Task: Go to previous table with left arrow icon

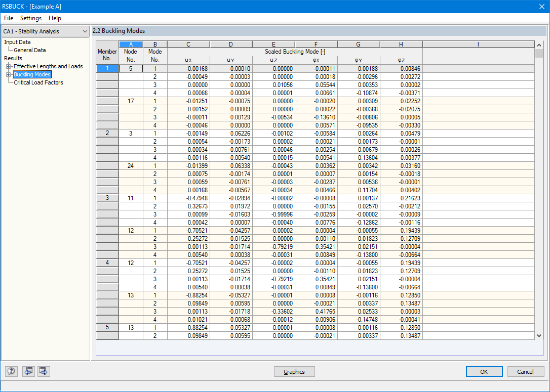Action: [28, 371]
